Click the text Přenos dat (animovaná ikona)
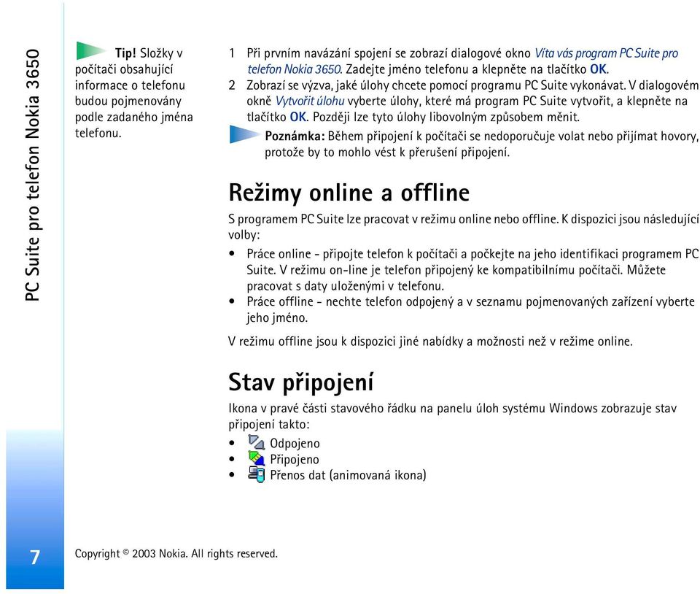The width and height of the screenshot is (700, 594). [x=348, y=475]
